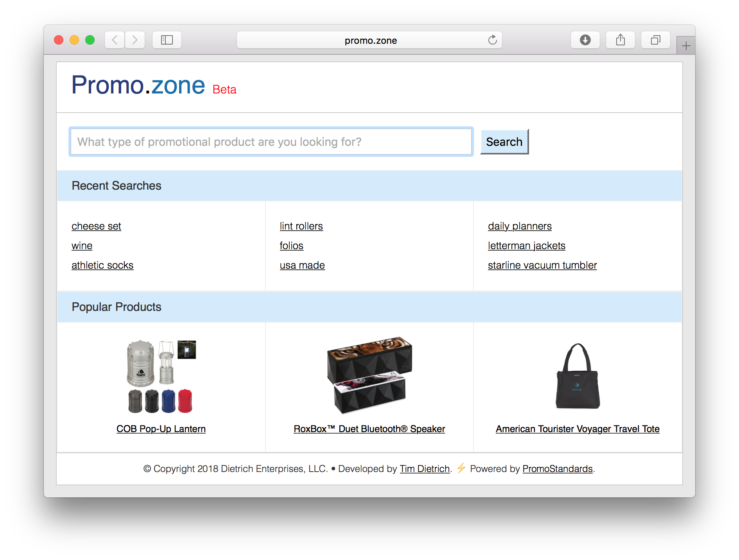This screenshot has height=560, width=739.
Task: Close the window with the red button
Action: tap(59, 40)
